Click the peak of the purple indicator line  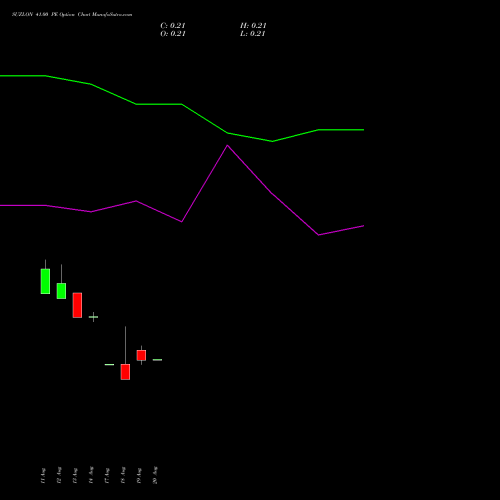click(x=228, y=145)
